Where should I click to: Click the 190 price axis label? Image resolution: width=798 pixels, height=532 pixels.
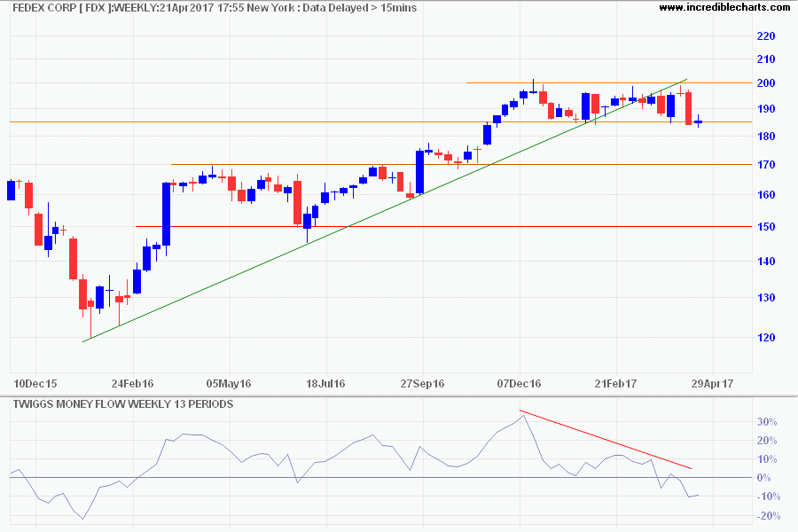[766, 109]
